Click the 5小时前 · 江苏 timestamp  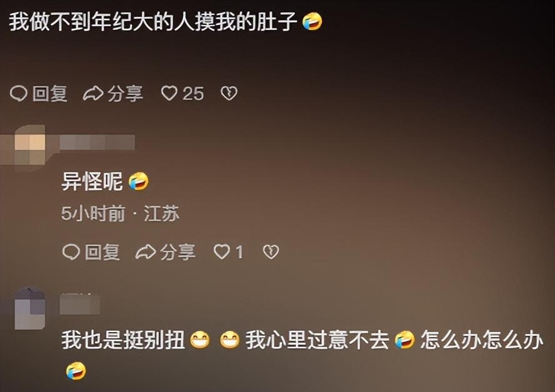point(121,213)
